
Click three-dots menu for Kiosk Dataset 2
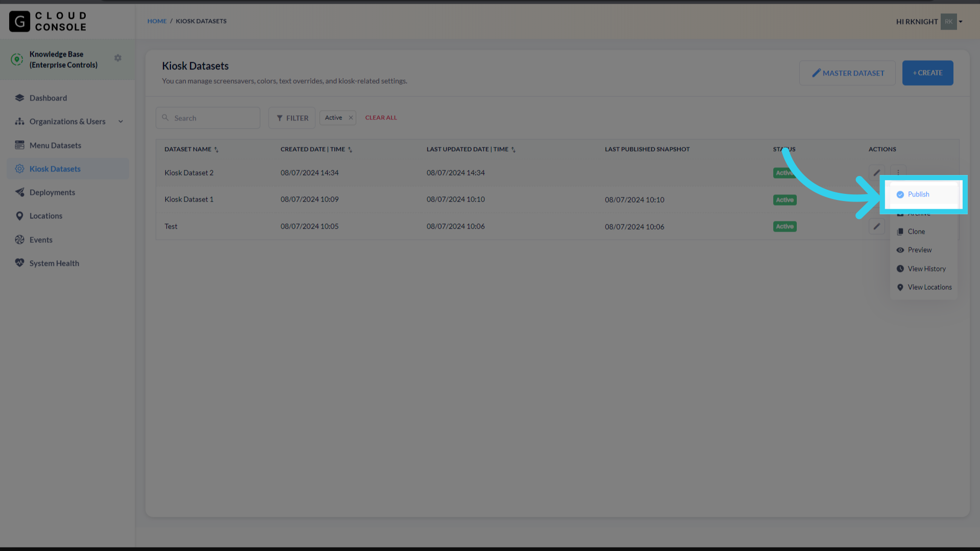(898, 172)
